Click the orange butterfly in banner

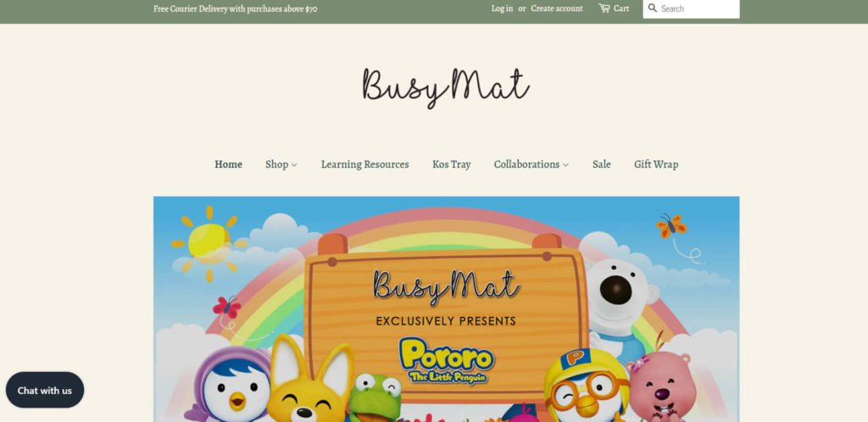click(671, 225)
